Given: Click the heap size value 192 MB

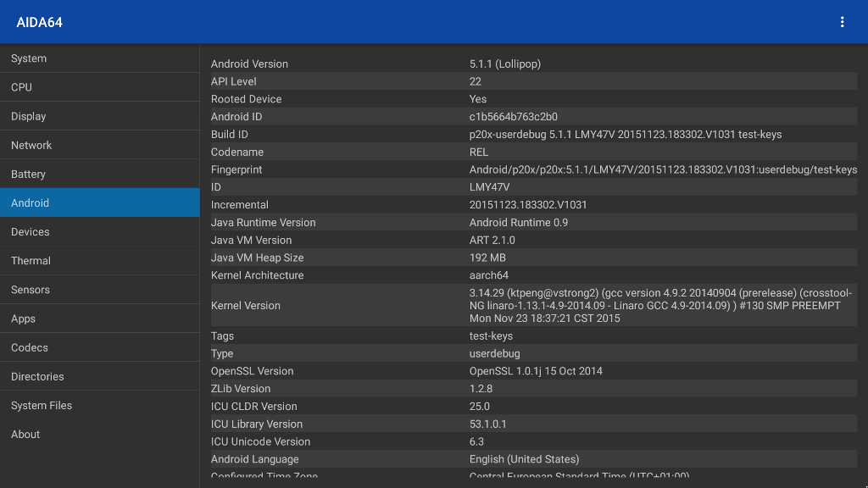Looking at the screenshot, I should (x=487, y=258).
